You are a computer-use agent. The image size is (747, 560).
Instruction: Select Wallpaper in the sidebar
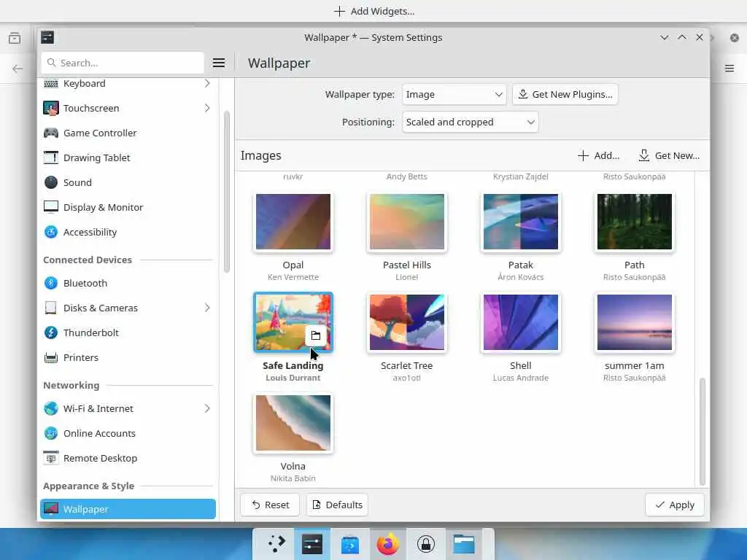[128, 509]
